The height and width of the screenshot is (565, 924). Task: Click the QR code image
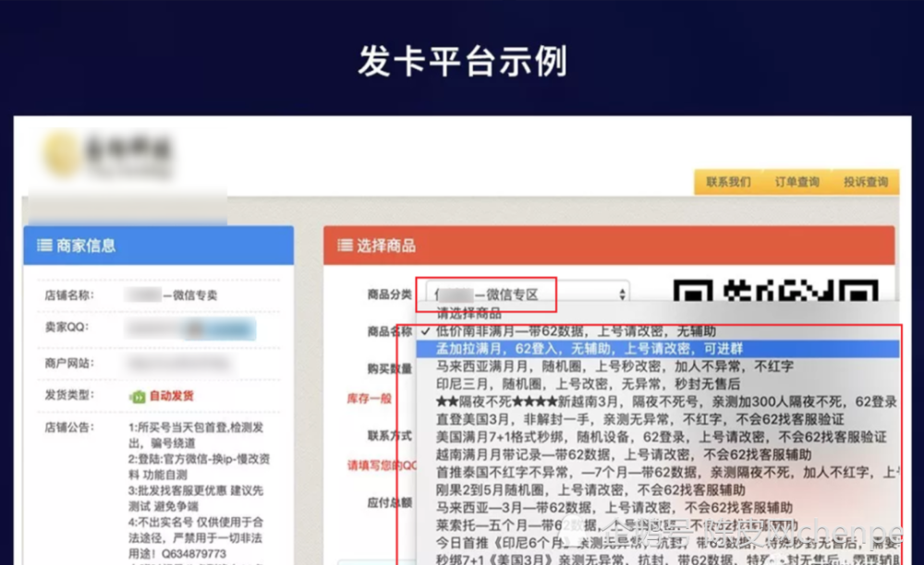click(775, 292)
